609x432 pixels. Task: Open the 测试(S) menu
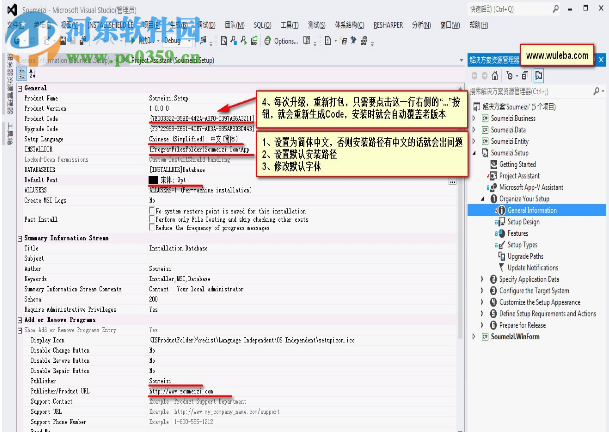pyautogui.click(x=316, y=25)
